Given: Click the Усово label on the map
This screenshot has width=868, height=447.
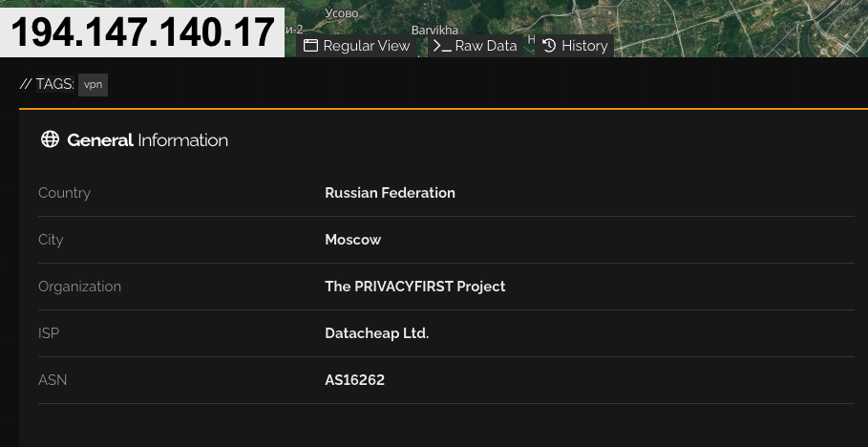Looking at the screenshot, I should (342, 12).
